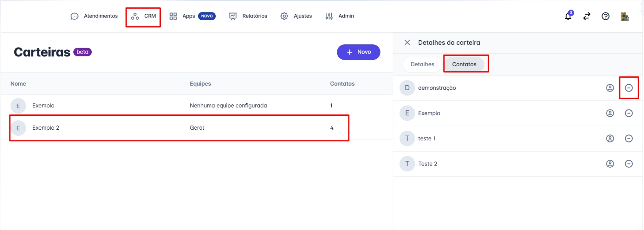Go to Atendimentos in the top menu
644x230 pixels.
pyautogui.click(x=94, y=16)
